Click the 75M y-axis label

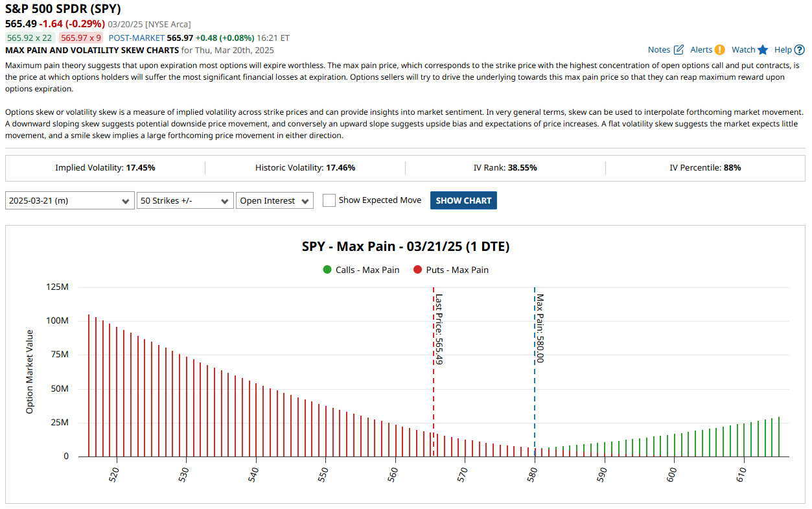[x=59, y=355]
